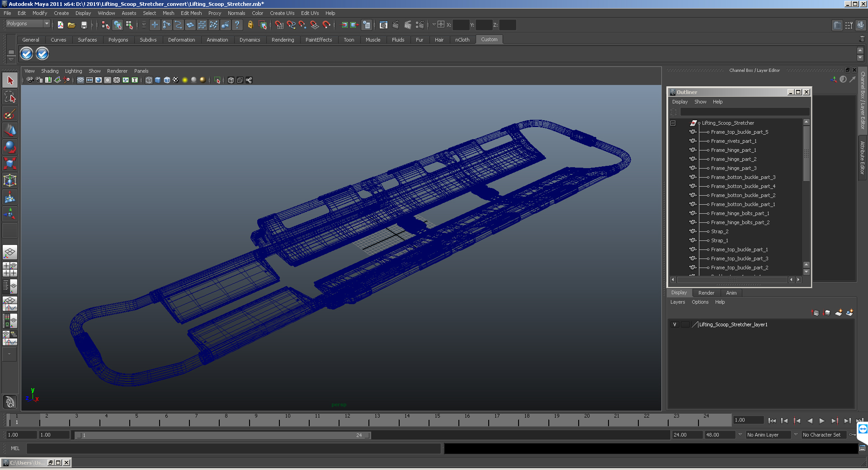This screenshot has width=868, height=470.
Task: Open the Mesh menu
Action: click(x=168, y=13)
